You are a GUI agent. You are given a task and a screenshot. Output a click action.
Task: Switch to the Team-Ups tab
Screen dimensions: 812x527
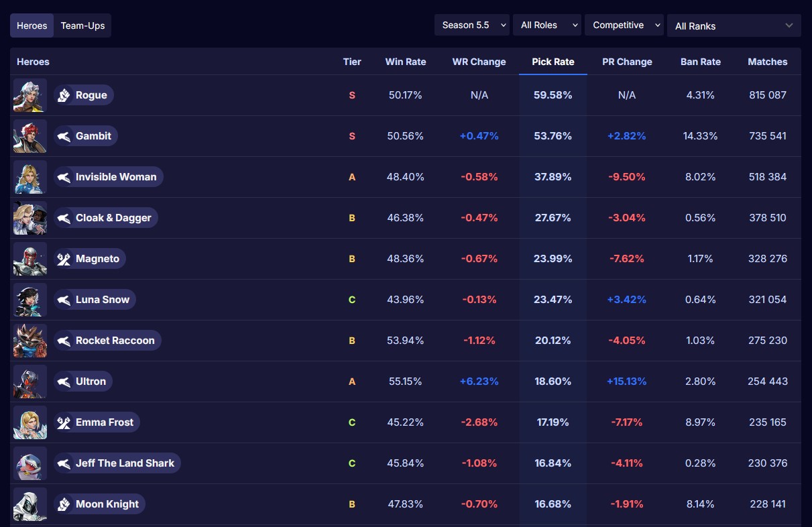click(x=82, y=25)
